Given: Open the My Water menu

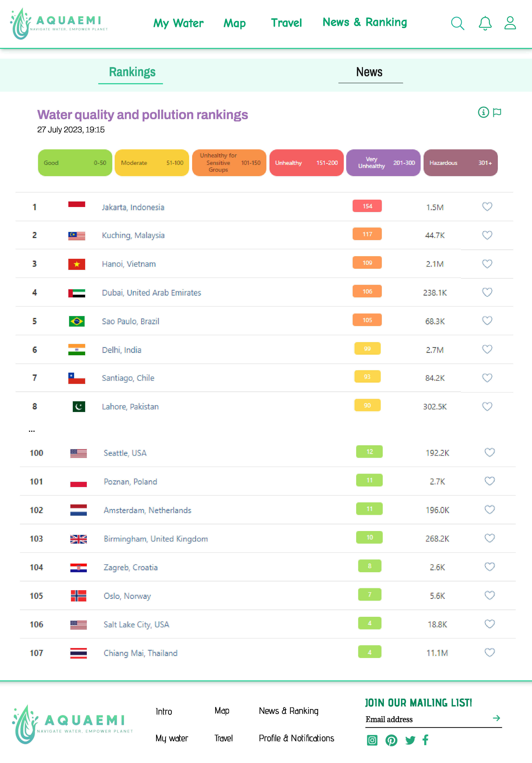Looking at the screenshot, I should [x=178, y=23].
